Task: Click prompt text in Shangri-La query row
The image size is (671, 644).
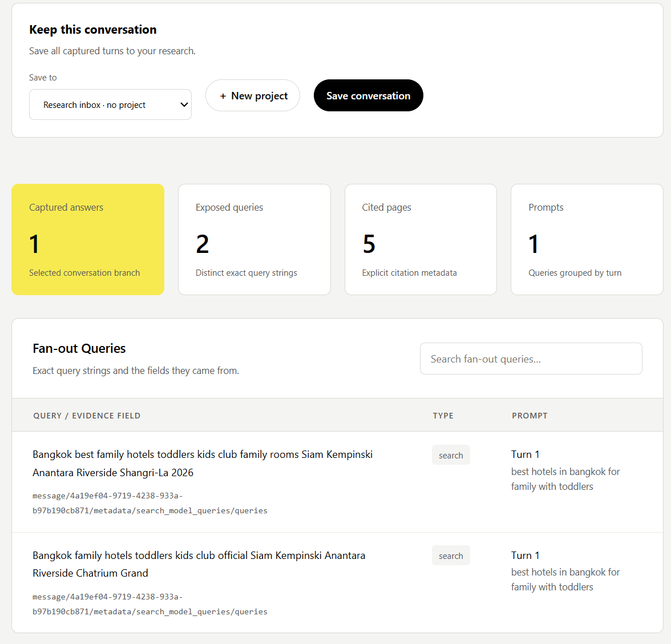Action: tap(565, 479)
